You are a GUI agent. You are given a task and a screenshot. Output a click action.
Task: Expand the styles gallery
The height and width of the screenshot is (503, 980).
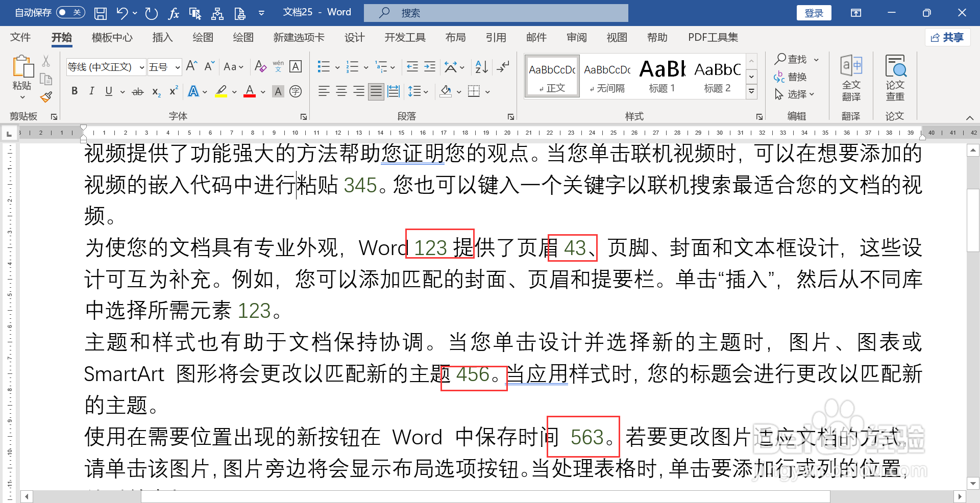(x=751, y=91)
